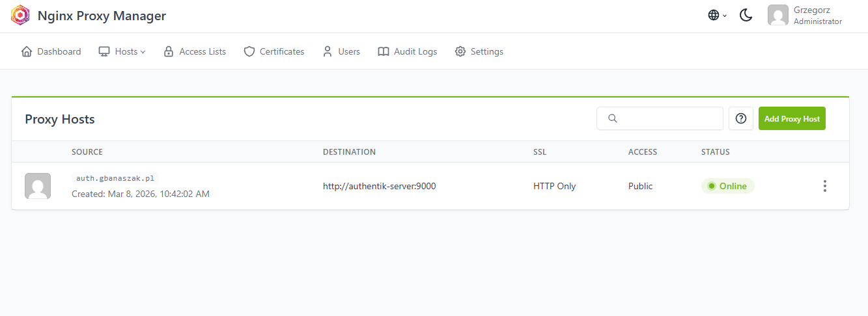868x316 pixels.
Task: Open the Certificates tab
Action: pyautogui.click(x=274, y=51)
